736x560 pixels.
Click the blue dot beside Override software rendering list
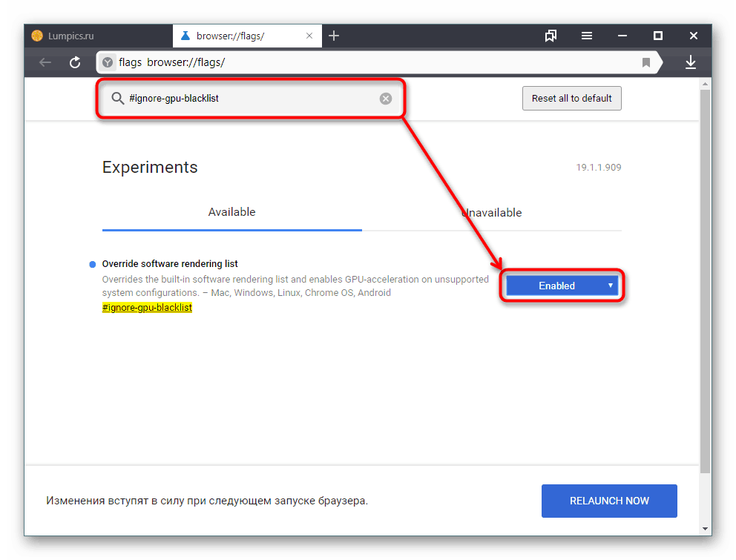[91, 263]
